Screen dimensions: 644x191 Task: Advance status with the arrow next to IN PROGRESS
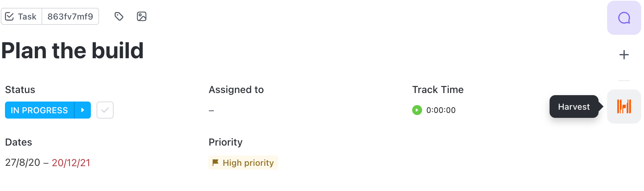pyautogui.click(x=83, y=110)
